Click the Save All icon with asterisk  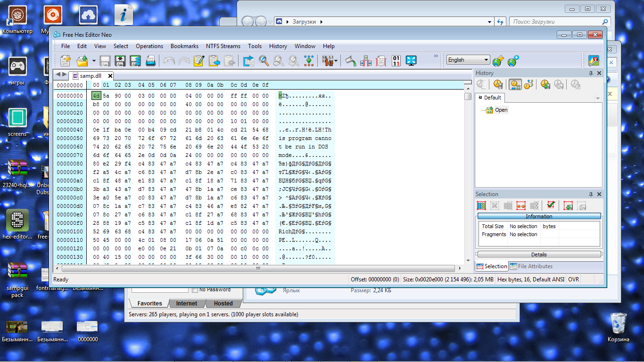coord(120,61)
